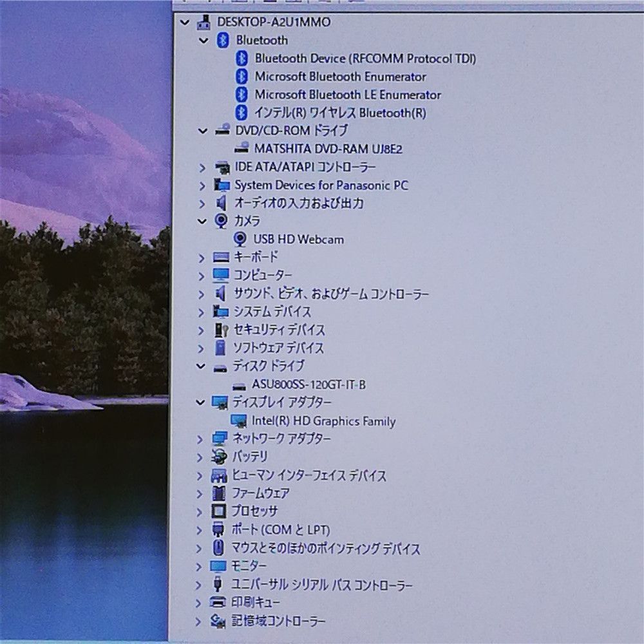644x644 pixels.
Task: Select Bluetooth Device (RFCOMM Protocol TDI)
Action: click(365, 59)
